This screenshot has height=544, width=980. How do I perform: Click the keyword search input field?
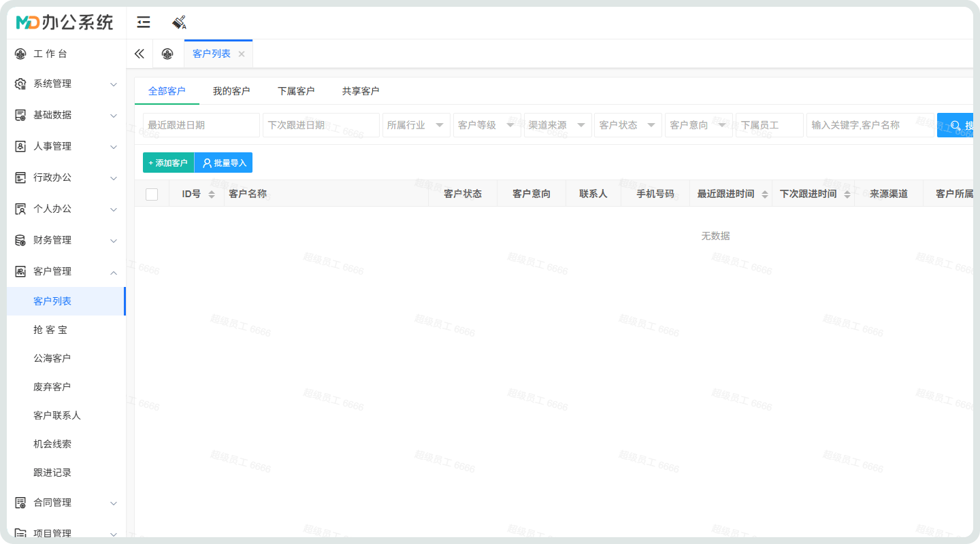(x=870, y=125)
